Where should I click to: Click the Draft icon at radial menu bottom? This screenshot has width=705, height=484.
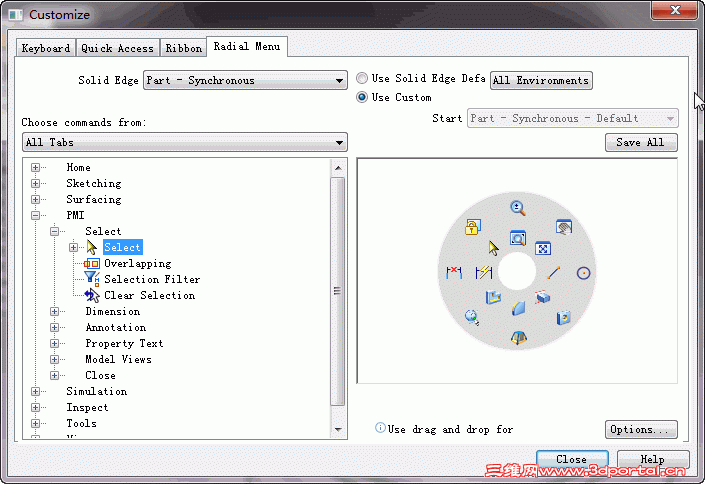click(518, 337)
